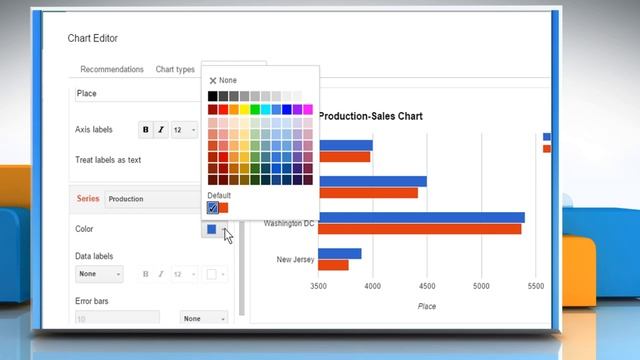Image resolution: width=640 pixels, height=360 pixels.
Task: Click the New Jersey axis label
Action: 296,260
